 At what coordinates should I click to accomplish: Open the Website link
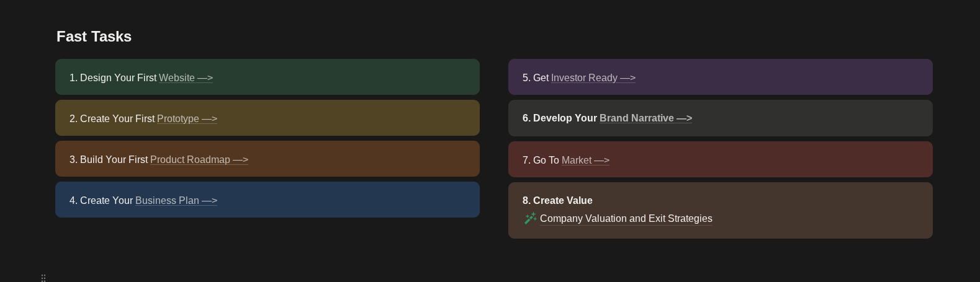185,78
